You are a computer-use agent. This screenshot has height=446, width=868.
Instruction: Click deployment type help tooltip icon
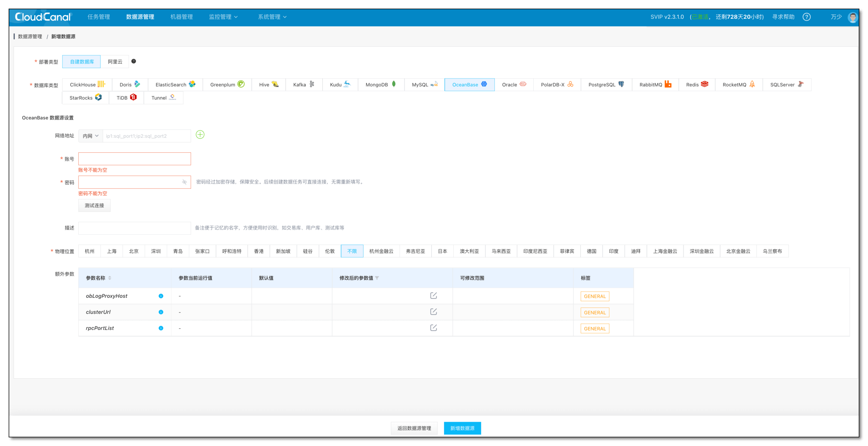[134, 61]
